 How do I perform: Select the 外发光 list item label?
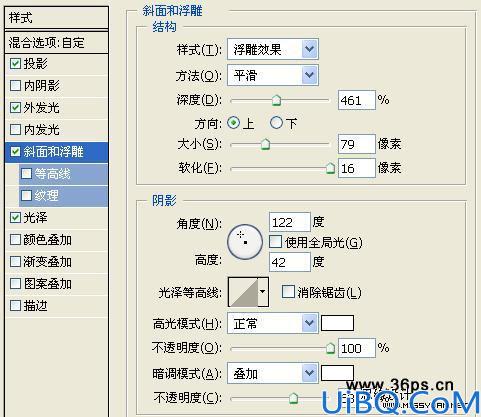(41, 108)
